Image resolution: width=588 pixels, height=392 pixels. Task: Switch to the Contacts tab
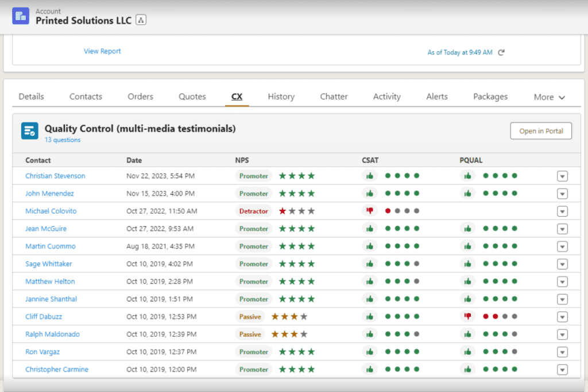[86, 97]
